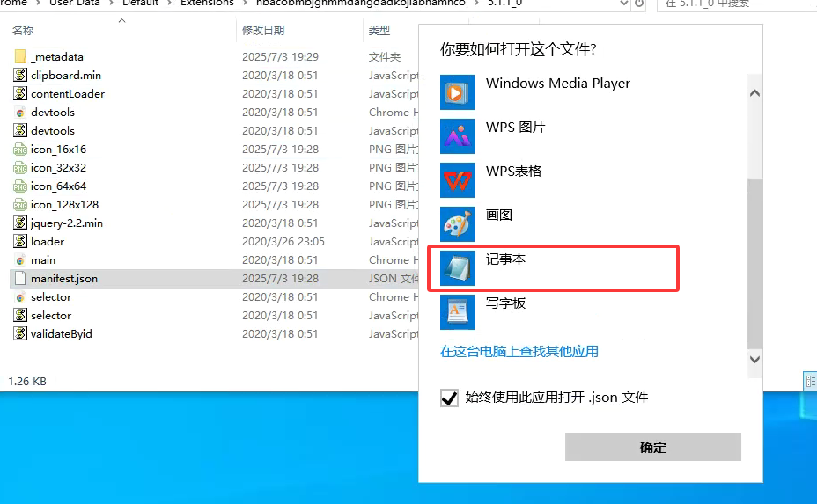
Task: Select the main file name
Action: coord(43,260)
